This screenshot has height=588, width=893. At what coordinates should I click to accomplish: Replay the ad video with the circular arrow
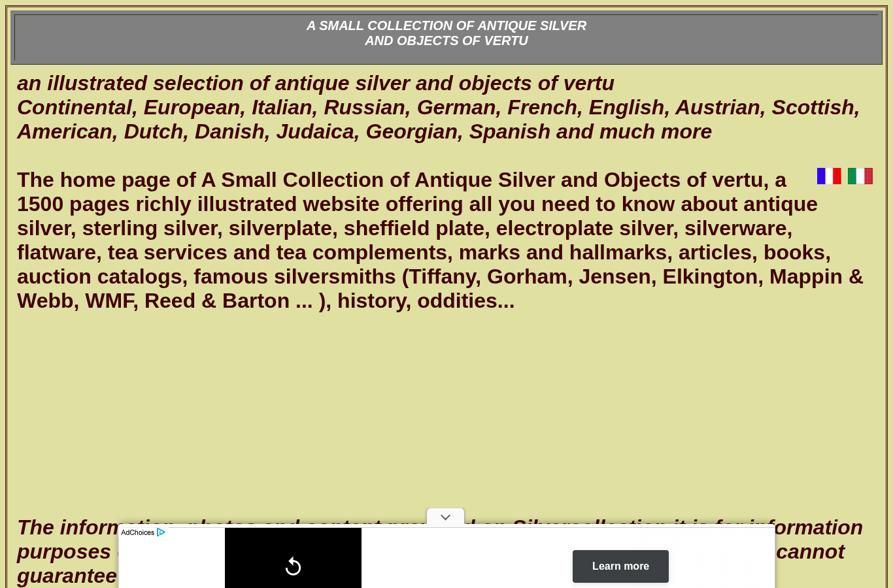click(x=293, y=566)
